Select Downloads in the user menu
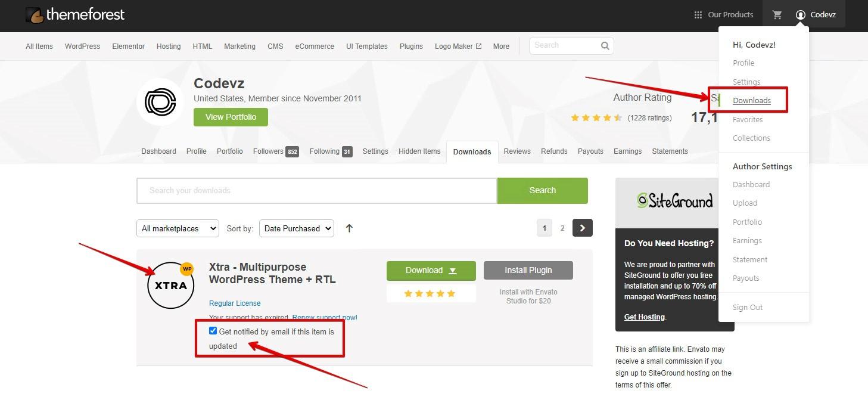 751,100
